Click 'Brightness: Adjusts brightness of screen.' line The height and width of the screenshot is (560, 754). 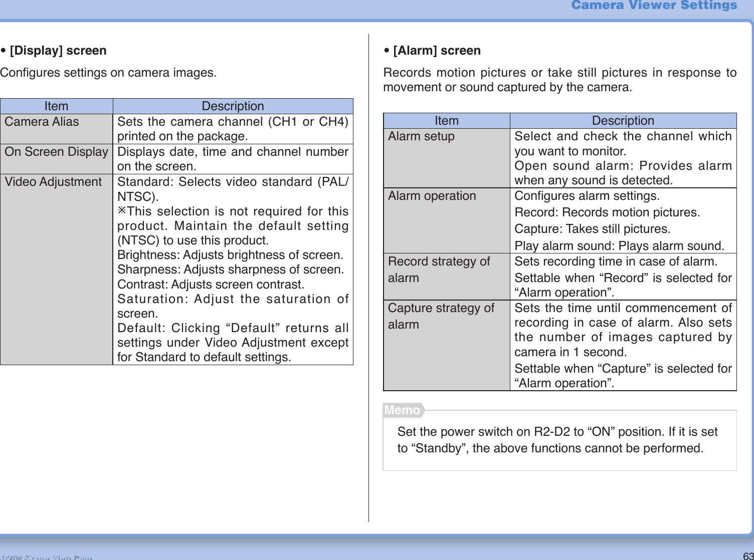tap(231, 255)
